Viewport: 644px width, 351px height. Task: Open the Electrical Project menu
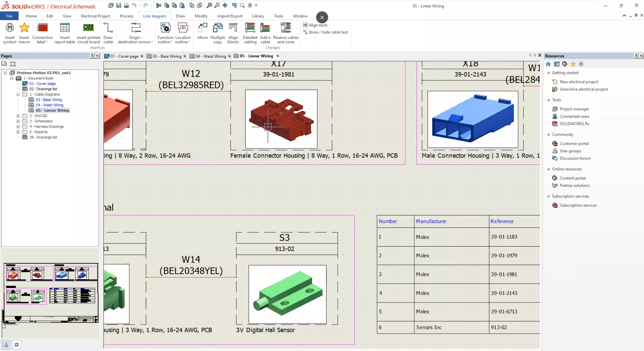pos(95,16)
